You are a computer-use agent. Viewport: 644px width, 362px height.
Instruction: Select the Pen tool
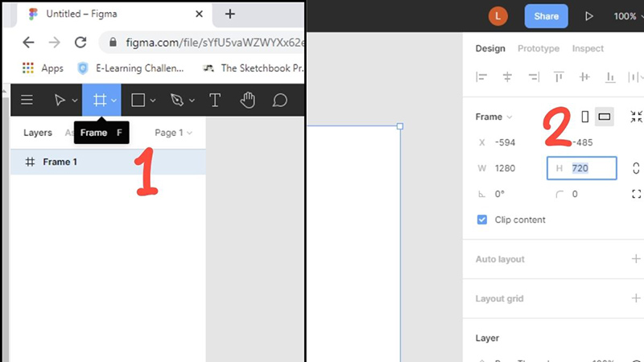coord(177,100)
